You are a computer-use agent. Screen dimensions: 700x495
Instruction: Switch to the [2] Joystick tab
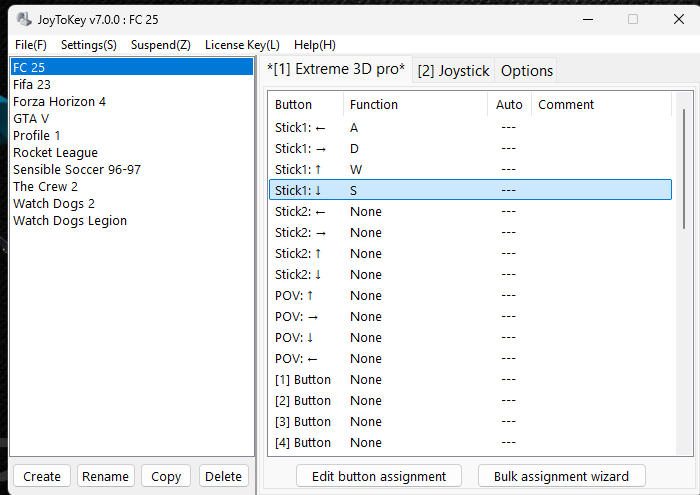[453, 71]
